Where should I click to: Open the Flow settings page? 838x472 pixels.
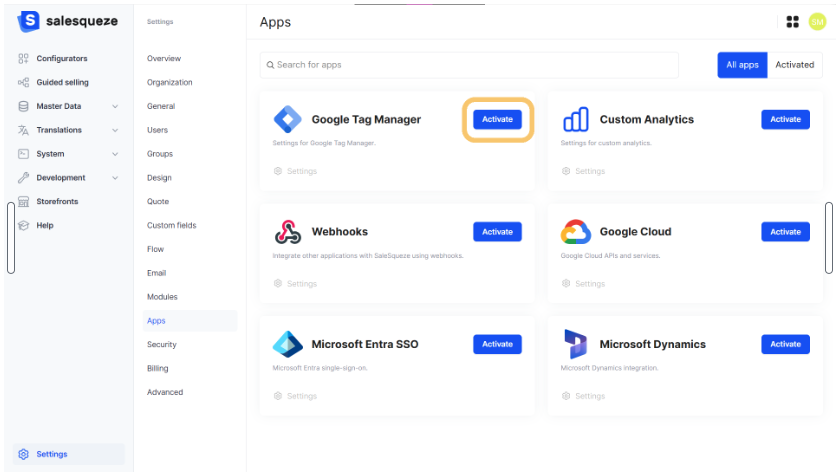tap(156, 249)
